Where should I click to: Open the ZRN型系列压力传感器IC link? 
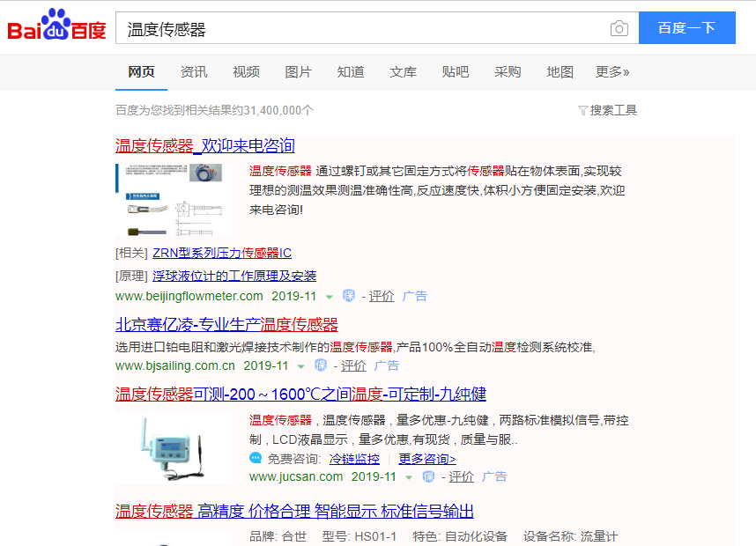(222, 253)
